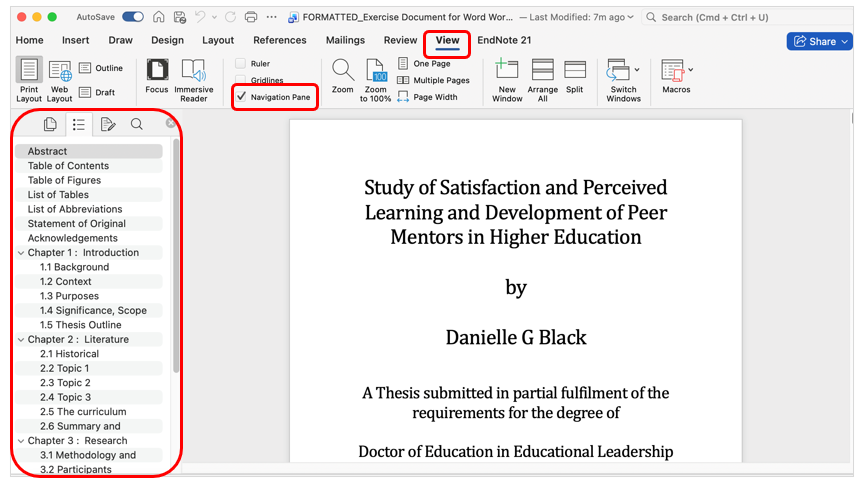Image resolution: width=863 pixels, height=484 pixels.
Task: Fit to Page Width
Action: pos(428,97)
